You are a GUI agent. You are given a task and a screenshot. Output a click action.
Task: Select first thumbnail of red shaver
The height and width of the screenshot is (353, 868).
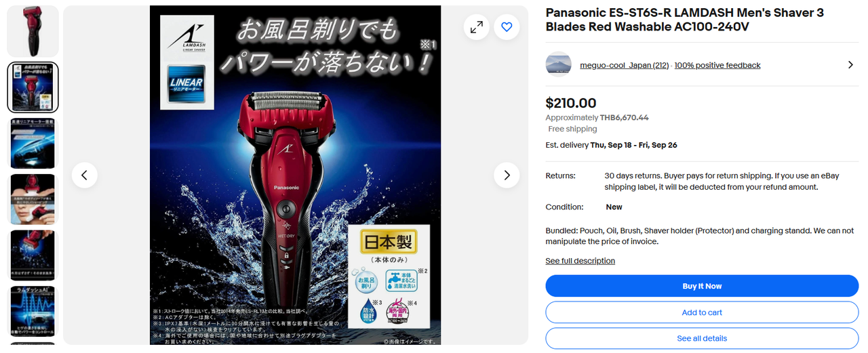pos(33,31)
